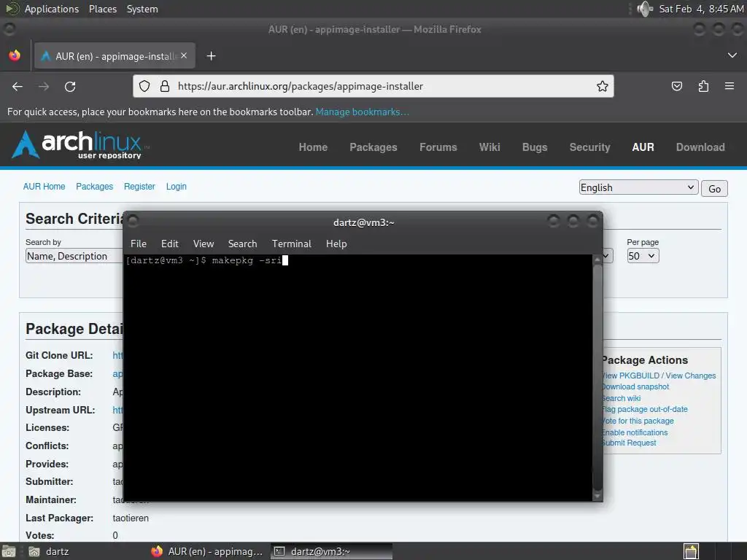Image resolution: width=747 pixels, height=560 pixels.
Task: Click the Manage bookmarks link
Action: 362,112
